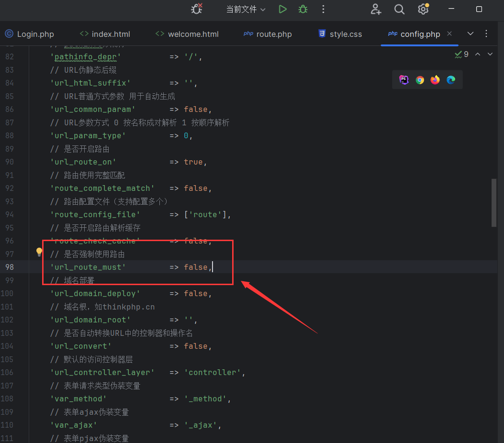
Task: Click the bug icon with red cross
Action: 196,9
